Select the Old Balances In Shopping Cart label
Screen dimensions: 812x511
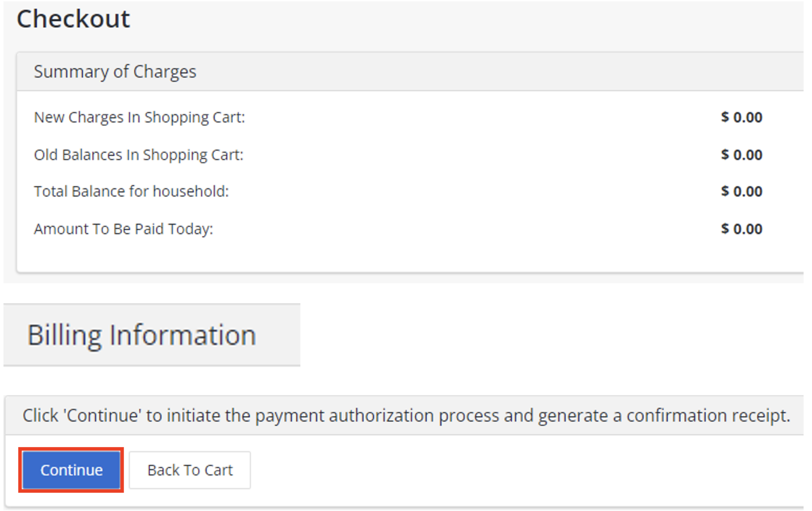pos(138,155)
